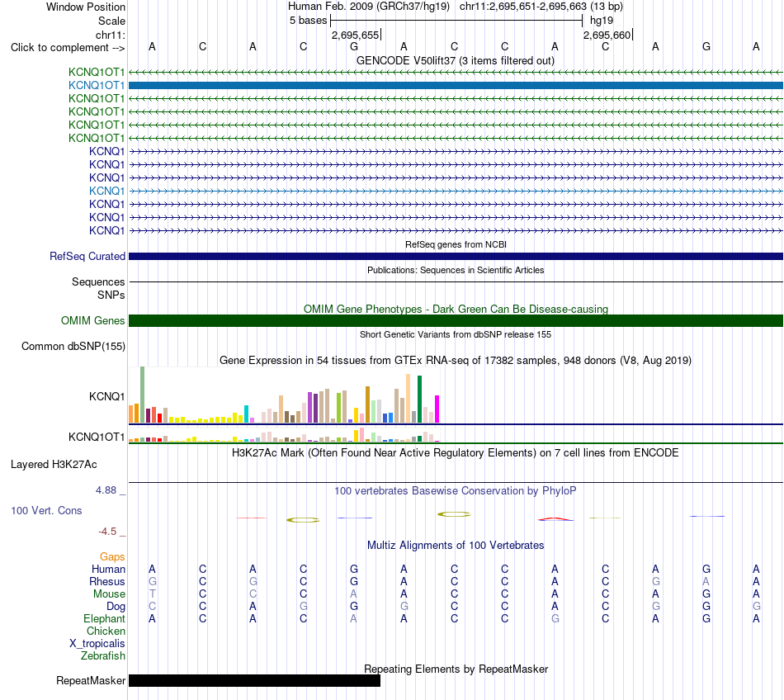Click the 'KCNQ1' GTEx expression label
784x700 pixels.
pyautogui.click(x=106, y=396)
